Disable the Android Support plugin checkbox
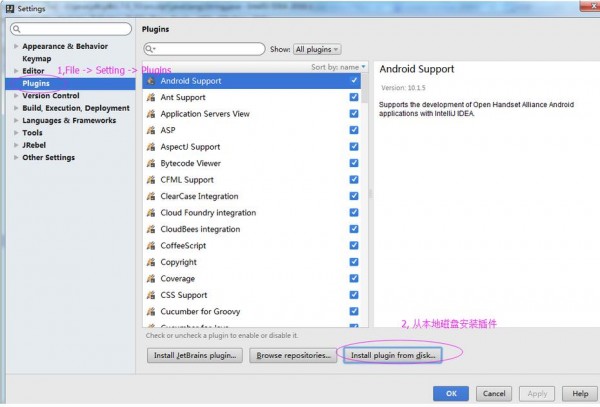The image size is (600, 407). (354, 81)
